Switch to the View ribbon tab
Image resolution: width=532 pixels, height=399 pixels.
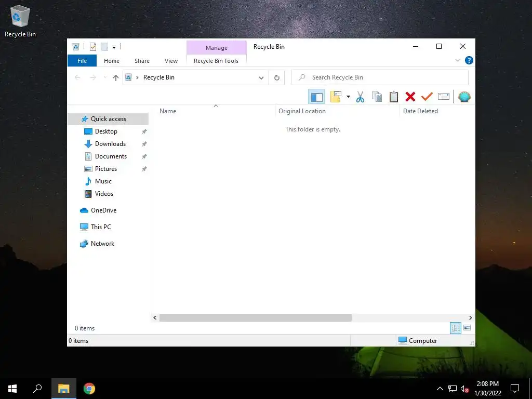pos(171,61)
